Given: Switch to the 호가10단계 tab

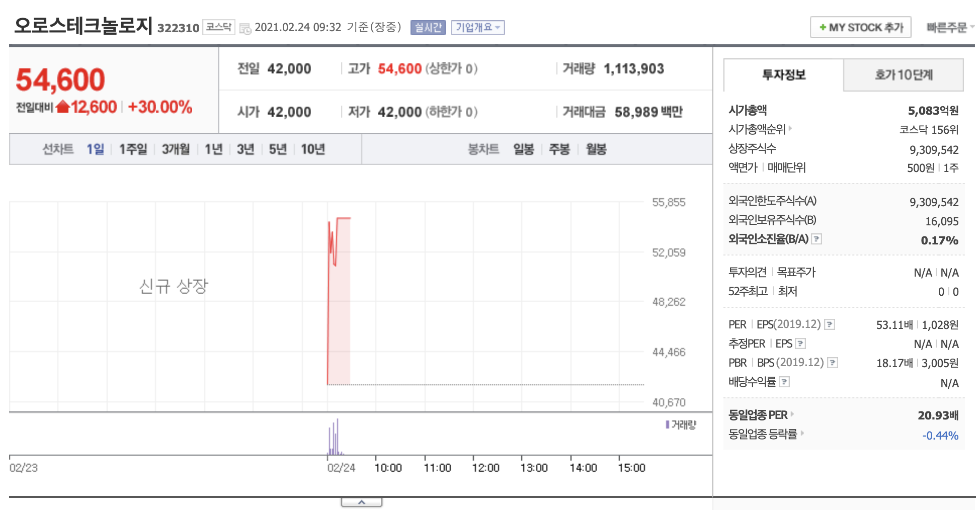Looking at the screenshot, I should 904,75.
